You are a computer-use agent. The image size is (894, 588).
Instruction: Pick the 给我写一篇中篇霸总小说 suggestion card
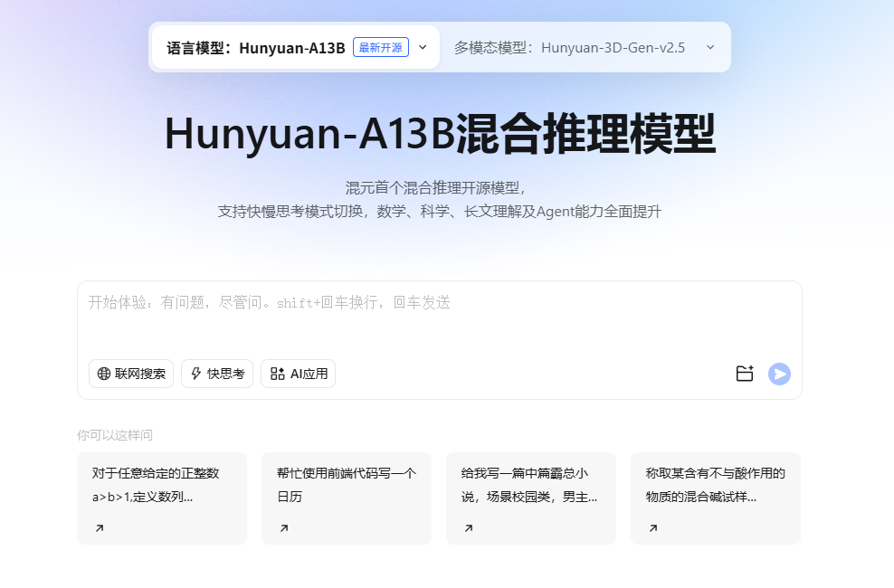pyautogui.click(x=531, y=486)
